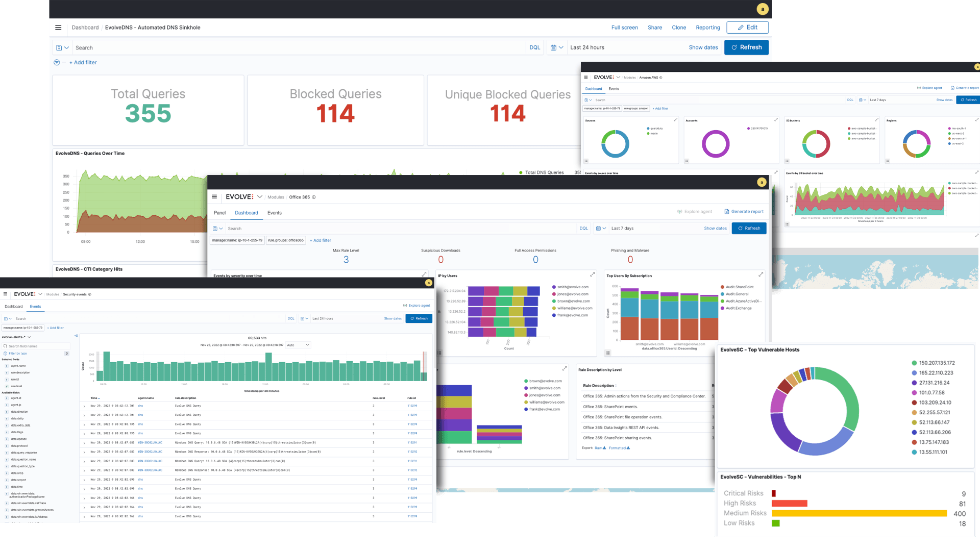Click Show dates in the EvolveDNS window
Viewport: 980px width, 551px height.
click(703, 47)
